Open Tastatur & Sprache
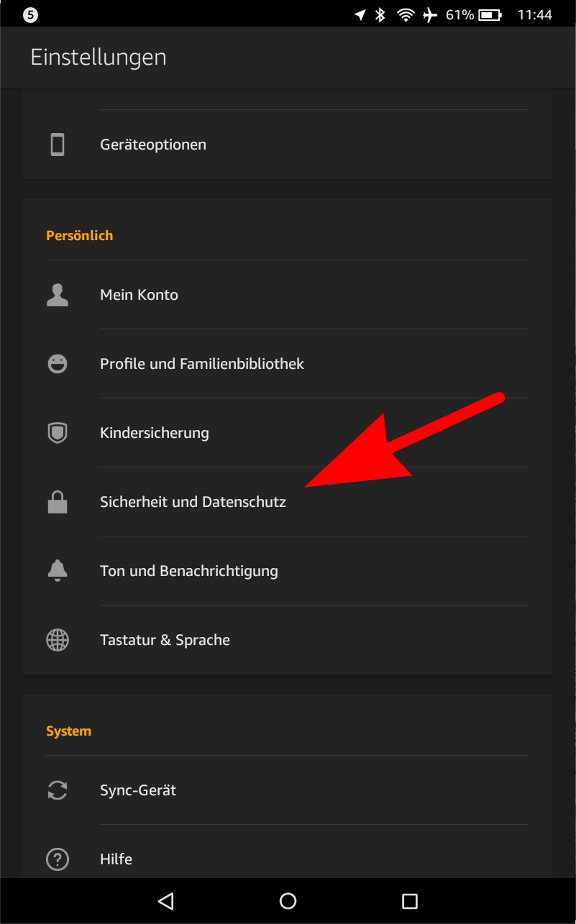The image size is (576, 924). [288, 640]
